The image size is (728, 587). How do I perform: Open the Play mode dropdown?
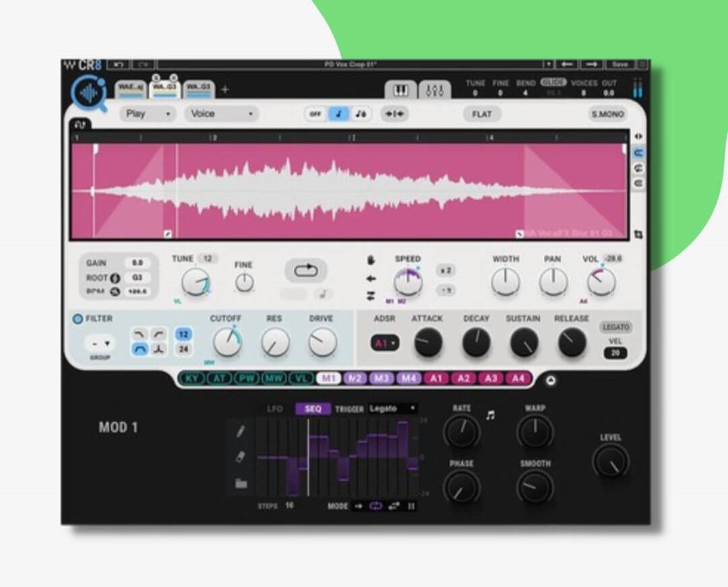(x=148, y=114)
